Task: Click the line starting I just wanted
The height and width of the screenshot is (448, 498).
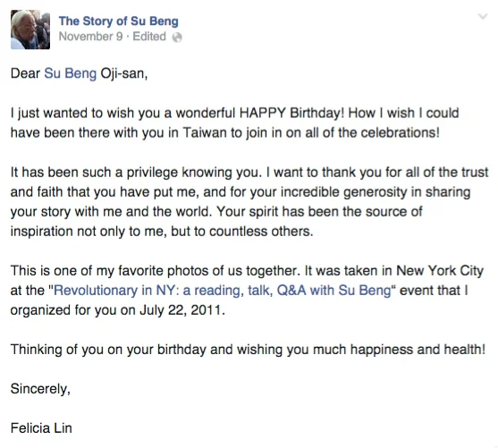Action: (235, 114)
